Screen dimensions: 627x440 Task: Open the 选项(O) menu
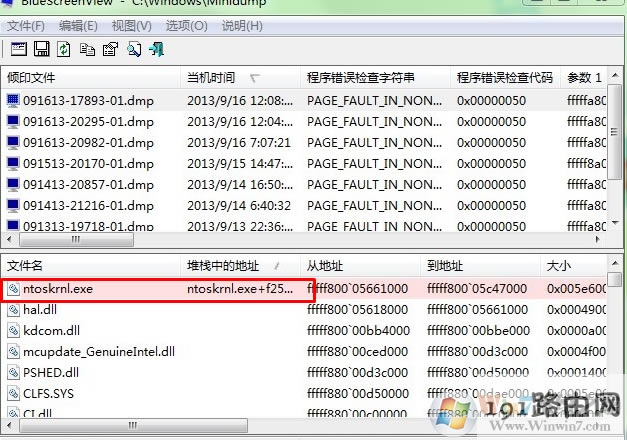tap(186, 26)
